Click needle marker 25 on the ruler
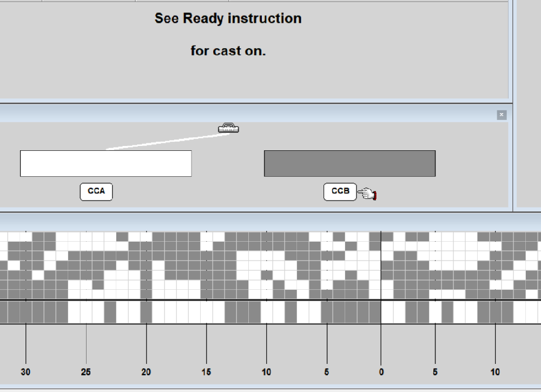 (x=86, y=372)
